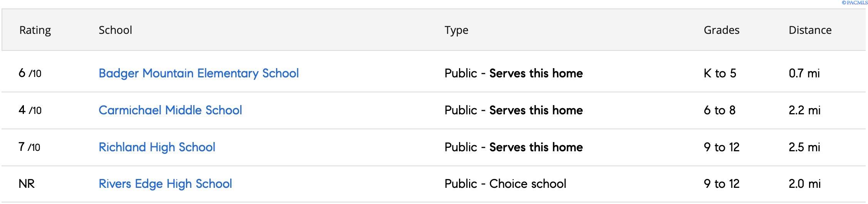Viewport: 868px width, 204px height.
Task: Click the Public - Choice school type text
Action: pyautogui.click(x=505, y=184)
